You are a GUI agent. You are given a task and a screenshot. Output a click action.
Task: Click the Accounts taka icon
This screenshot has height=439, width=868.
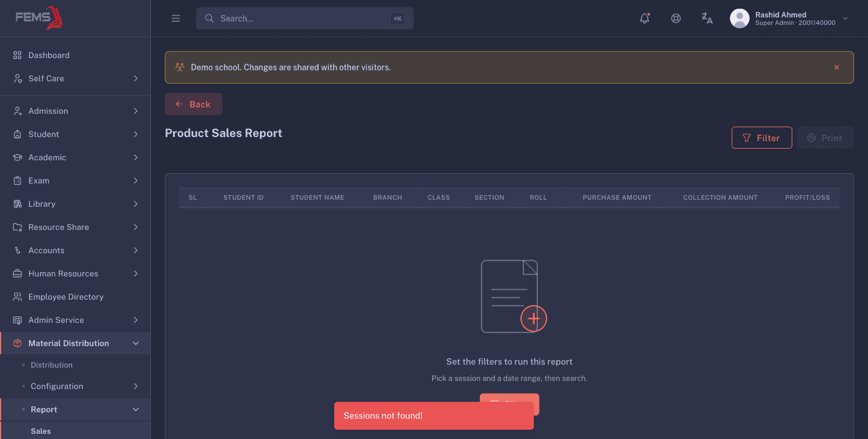(x=17, y=250)
